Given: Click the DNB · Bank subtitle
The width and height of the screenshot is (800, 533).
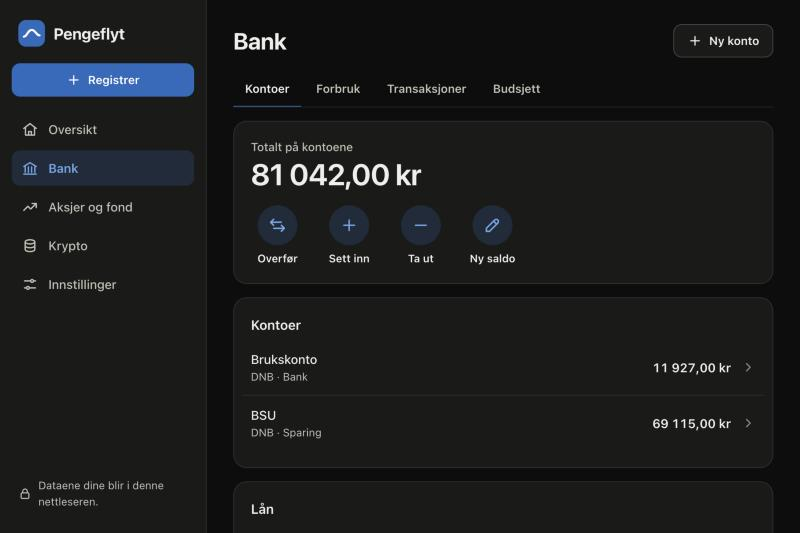Looking at the screenshot, I should tap(279, 377).
